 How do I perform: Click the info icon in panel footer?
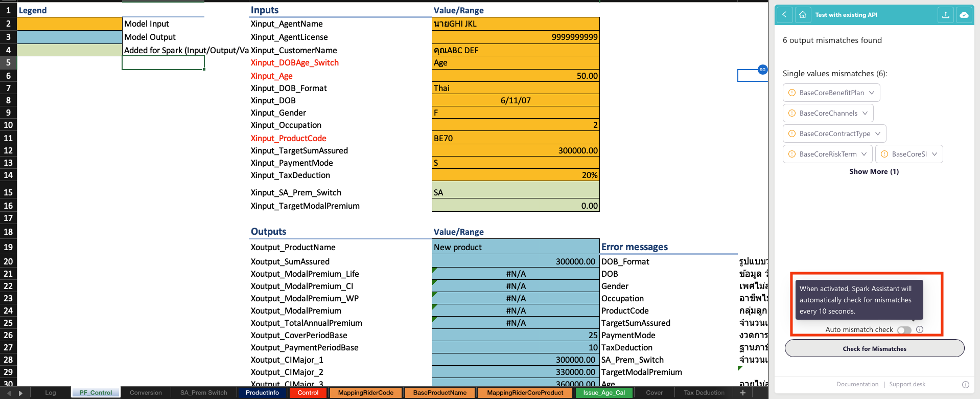(x=966, y=385)
